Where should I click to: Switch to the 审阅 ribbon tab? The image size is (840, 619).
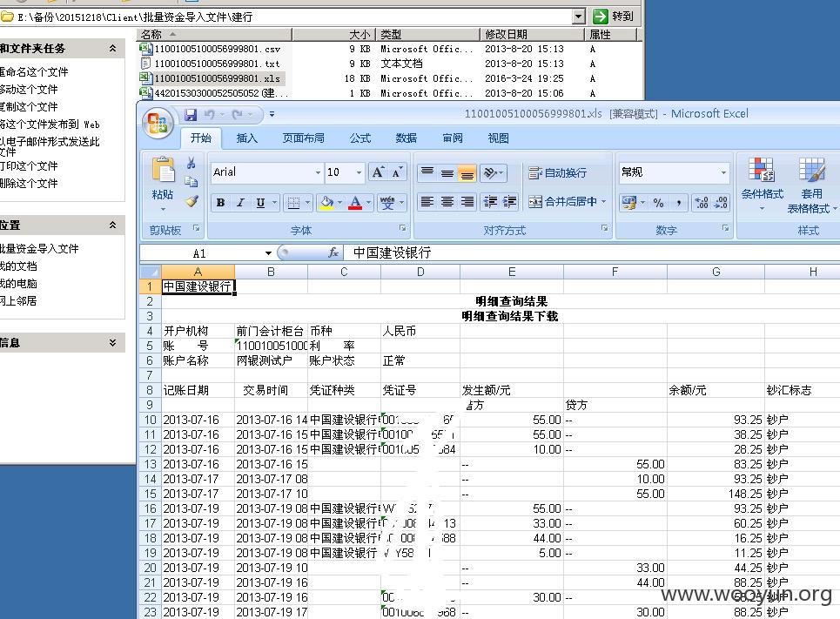pos(452,138)
